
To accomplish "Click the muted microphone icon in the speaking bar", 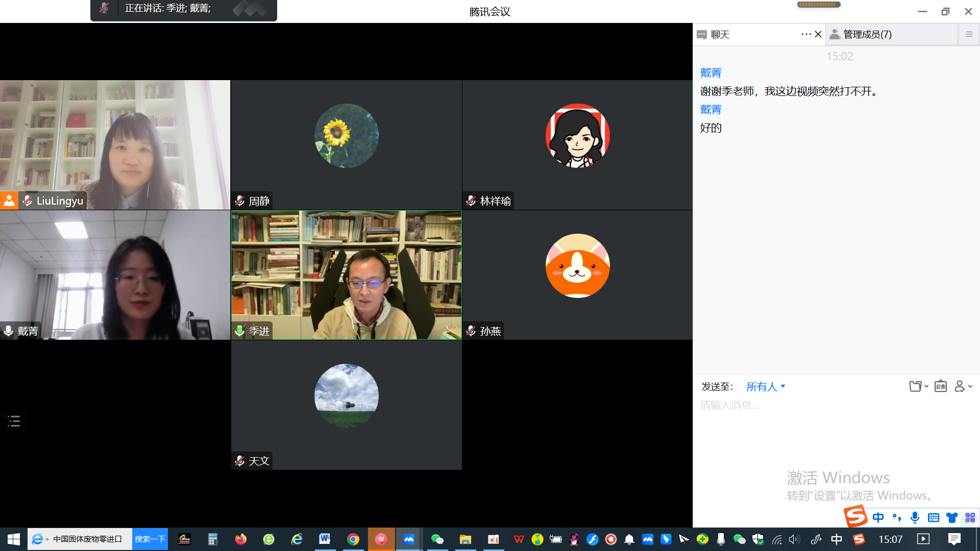I will [x=104, y=8].
